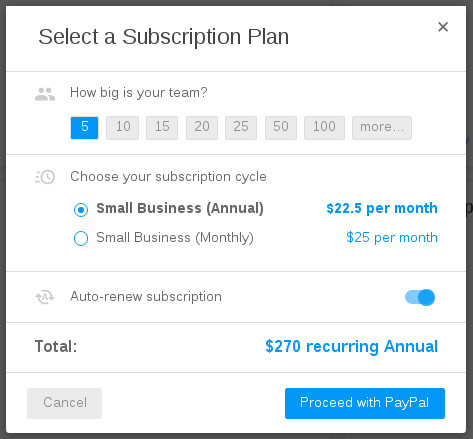473x439 pixels.
Task: Pick team size 100
Action: [324, 128]
